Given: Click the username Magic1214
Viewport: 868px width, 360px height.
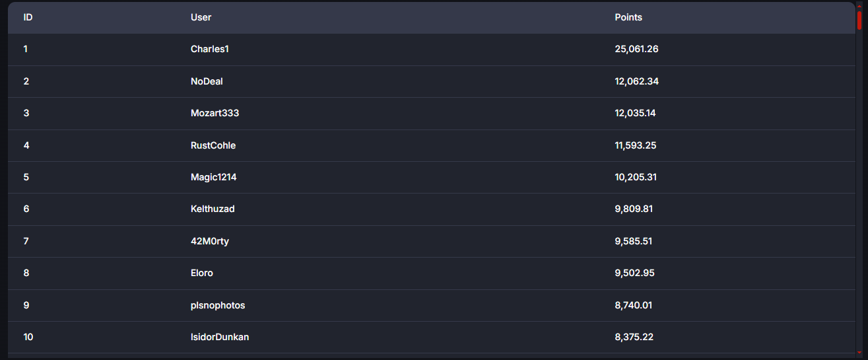Looking at the screenshot, I should coord(213,177).
